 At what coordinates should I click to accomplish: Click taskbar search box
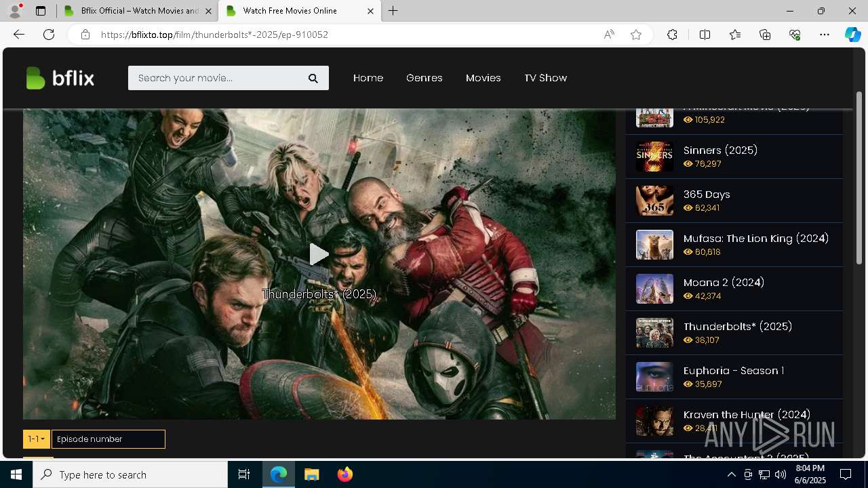[130, 474]
